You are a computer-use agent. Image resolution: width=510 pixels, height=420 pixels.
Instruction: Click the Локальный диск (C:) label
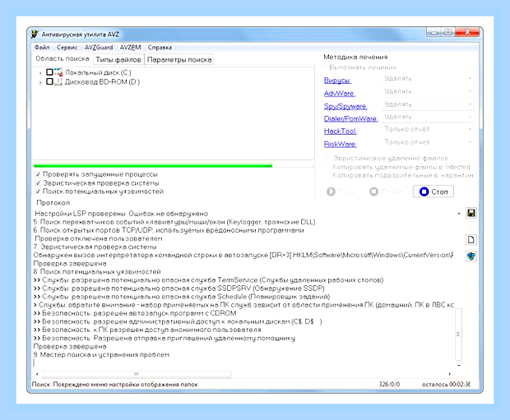[x=98, y=72]
